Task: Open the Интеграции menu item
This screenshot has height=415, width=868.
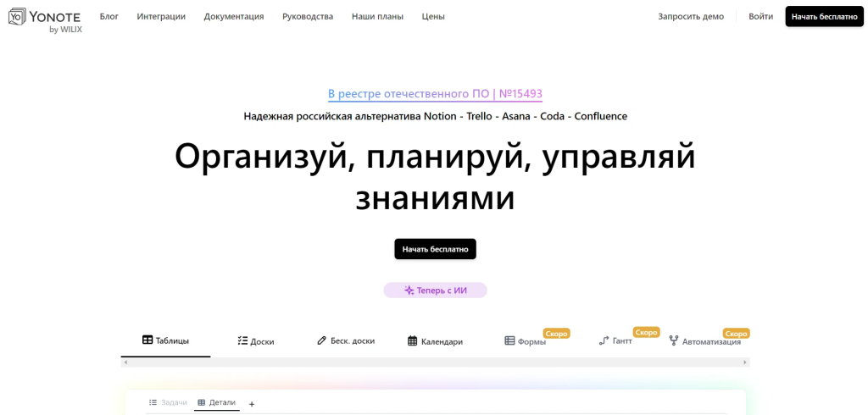Action: pos(161,17)
